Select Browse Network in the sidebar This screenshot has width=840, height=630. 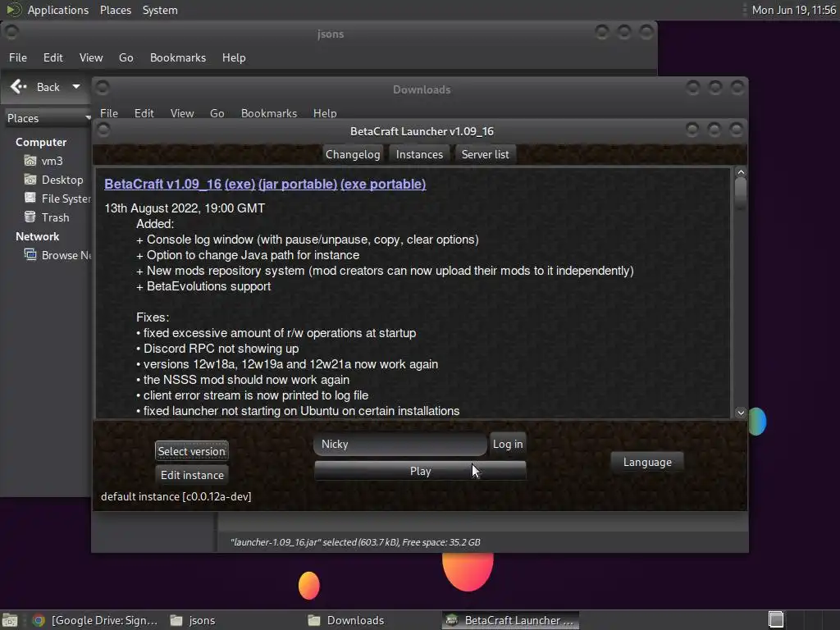(x=66, y=255)
